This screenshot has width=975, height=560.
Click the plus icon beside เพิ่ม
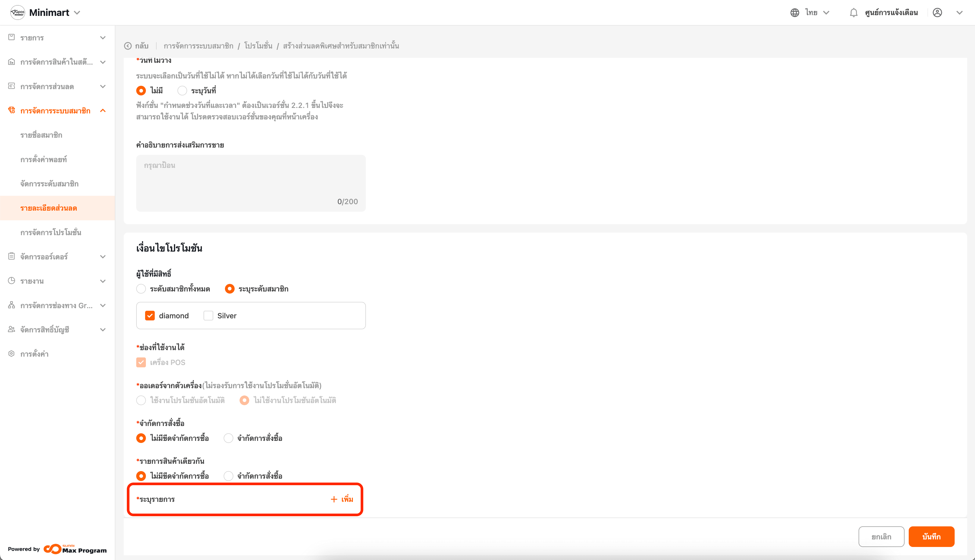(x=334, y=499)
